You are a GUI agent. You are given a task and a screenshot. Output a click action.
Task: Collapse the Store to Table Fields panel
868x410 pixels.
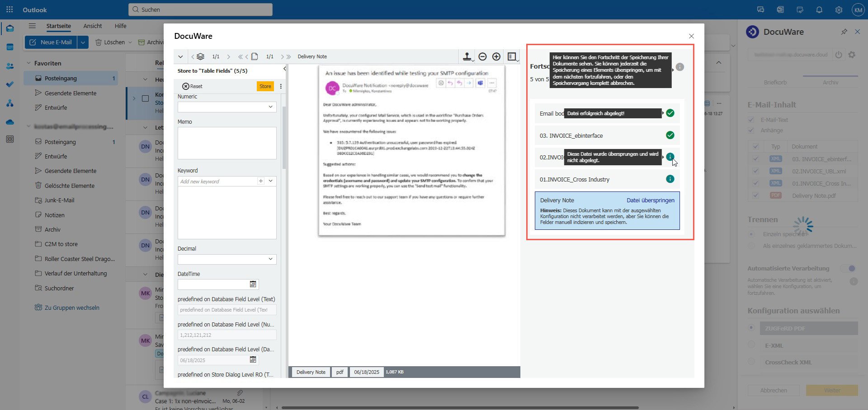(x=285, y=69)
